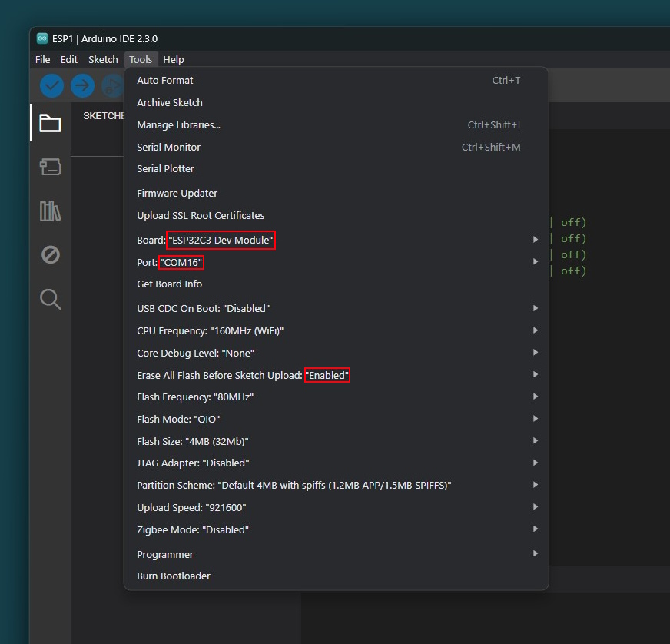670x644 pixels.
Task: Open the Edit menu
Action: (x=69, y=59)
